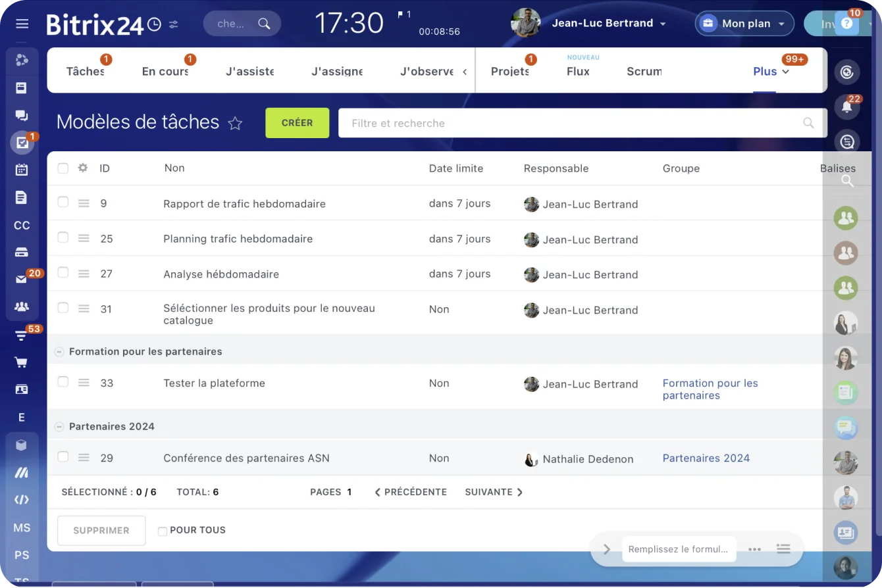Collapse the Formation pour les partenaires group
Image resolution: width=882 pixels, height=588 pixels.
(x=59, y=352)
